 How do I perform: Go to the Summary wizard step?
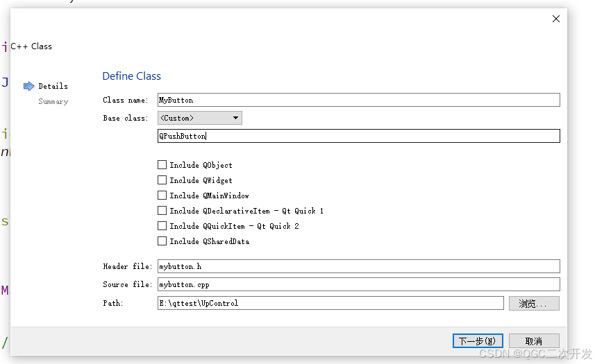53,101
